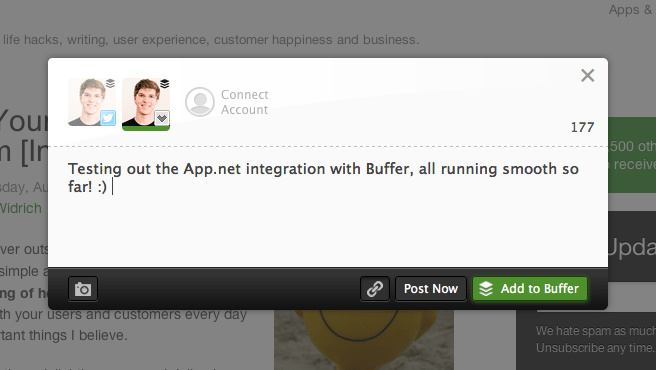Click the green Add to Buffer button

click(x=530, y=289)
